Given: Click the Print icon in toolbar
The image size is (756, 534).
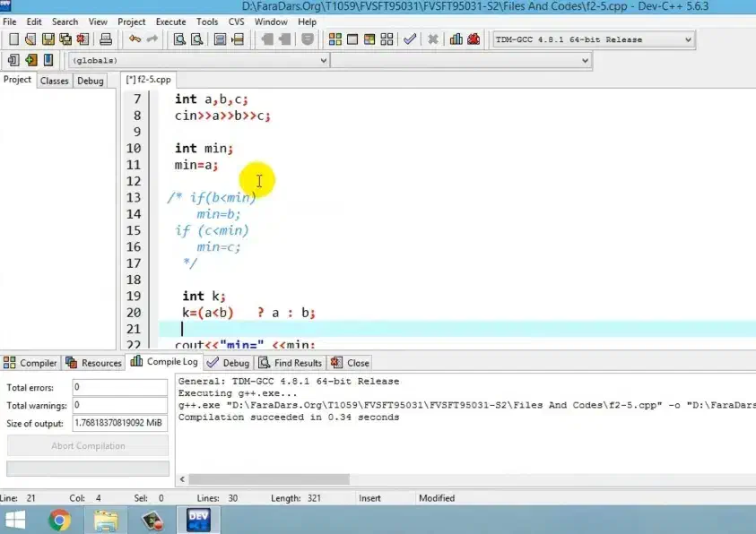Looking at the screenshot, I should [106, 39].
